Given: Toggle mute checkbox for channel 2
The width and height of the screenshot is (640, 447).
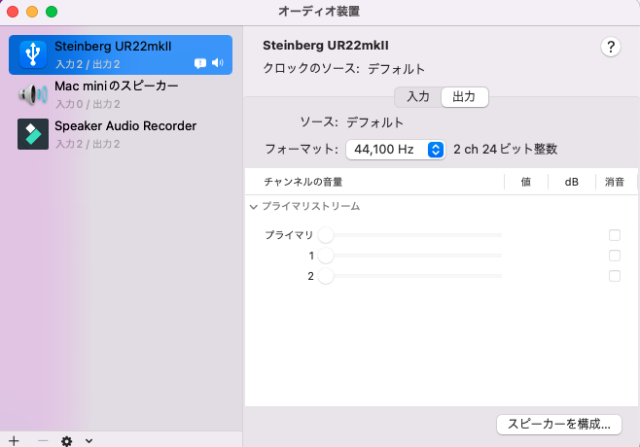Looking at the screenshot, I should tap(614, 276).
